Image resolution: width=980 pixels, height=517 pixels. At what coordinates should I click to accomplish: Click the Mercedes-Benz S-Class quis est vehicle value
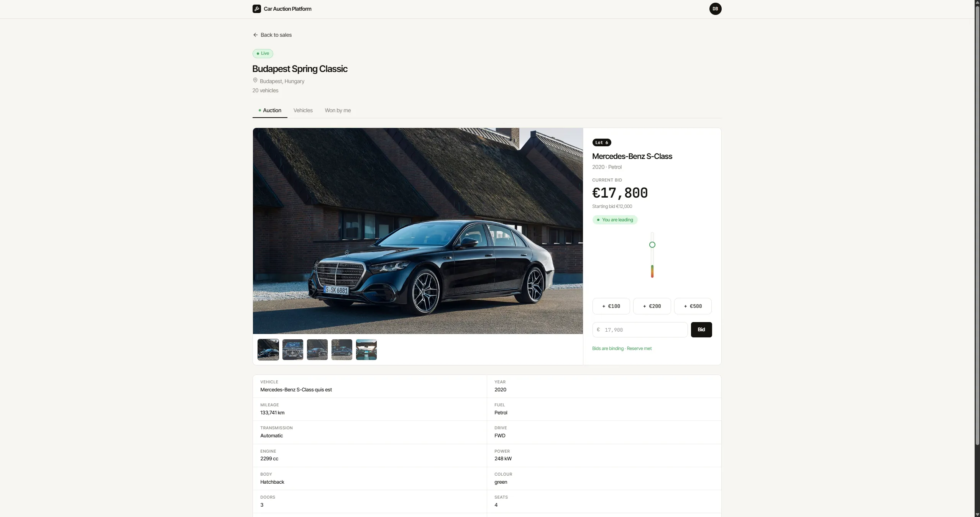(x=296, y=390)
